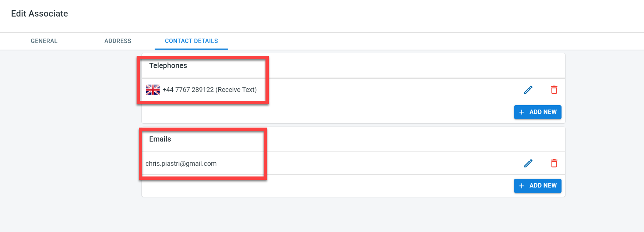Click the (Receive Text) label
Screen dimensions: 644x232
pos(236,90)
